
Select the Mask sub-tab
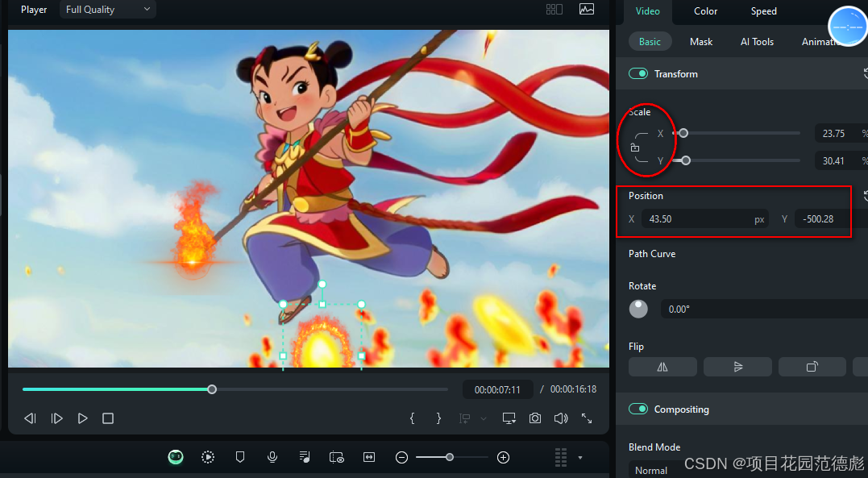coord(701,42)
